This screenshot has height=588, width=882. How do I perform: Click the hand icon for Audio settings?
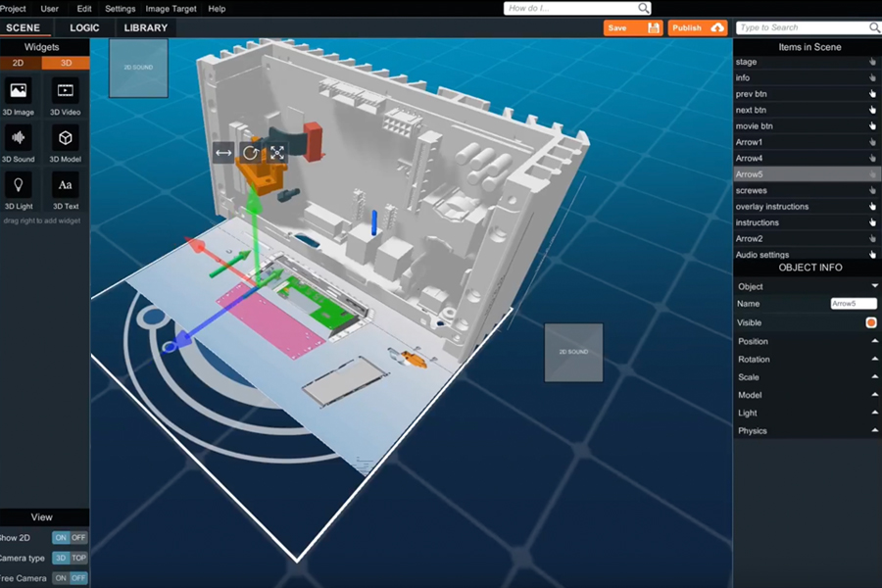(x=872, y=255)
